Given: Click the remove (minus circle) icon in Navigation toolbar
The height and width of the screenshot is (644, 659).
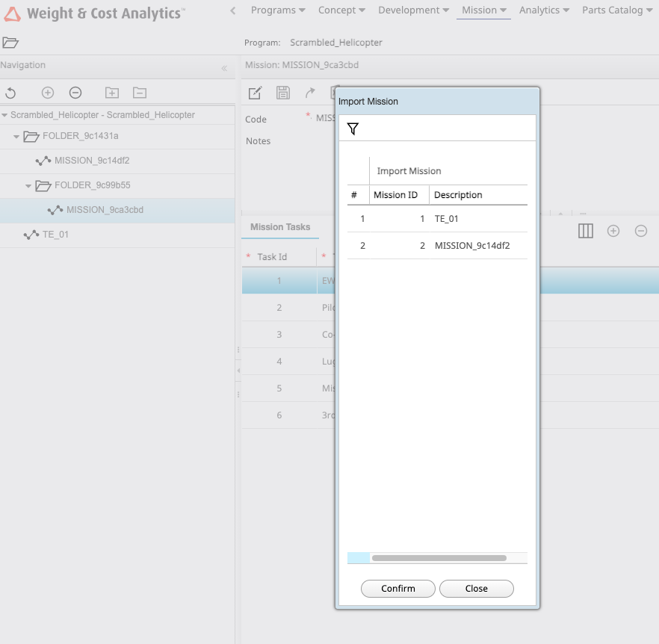Looking at the screenshot, I should coord(75,93).
